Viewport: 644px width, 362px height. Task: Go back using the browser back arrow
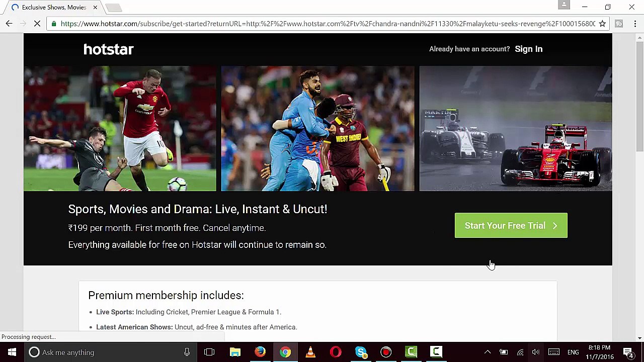tap(9, 24)
